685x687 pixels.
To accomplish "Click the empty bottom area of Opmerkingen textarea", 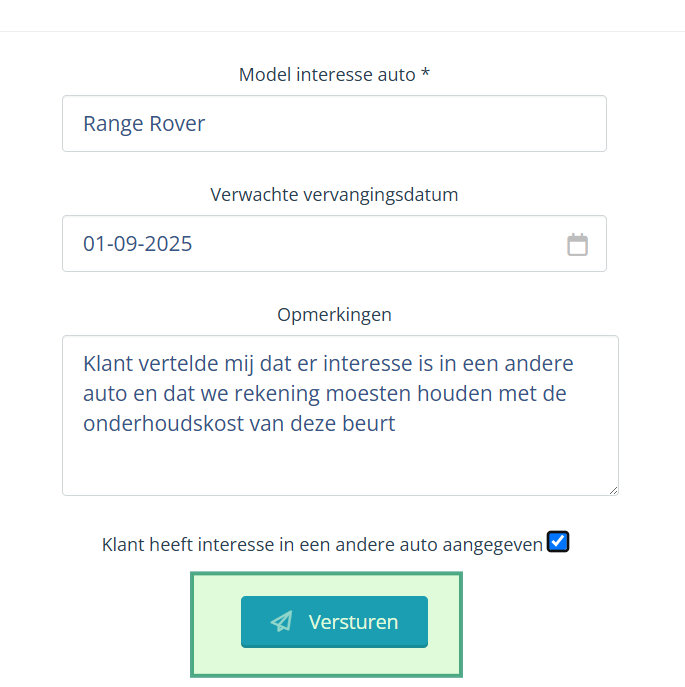I will 340,466.
